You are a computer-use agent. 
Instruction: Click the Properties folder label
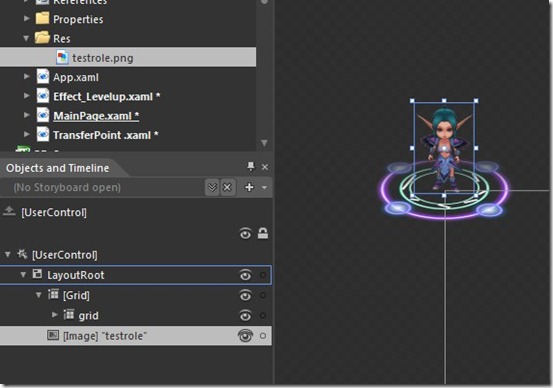tap(78, 19)
